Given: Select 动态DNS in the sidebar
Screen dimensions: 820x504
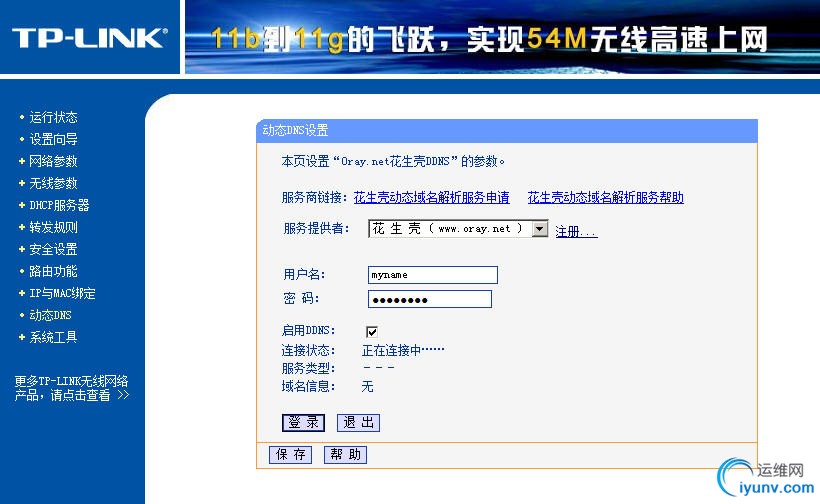Looking at the screenshot, I should pos(50,315).
